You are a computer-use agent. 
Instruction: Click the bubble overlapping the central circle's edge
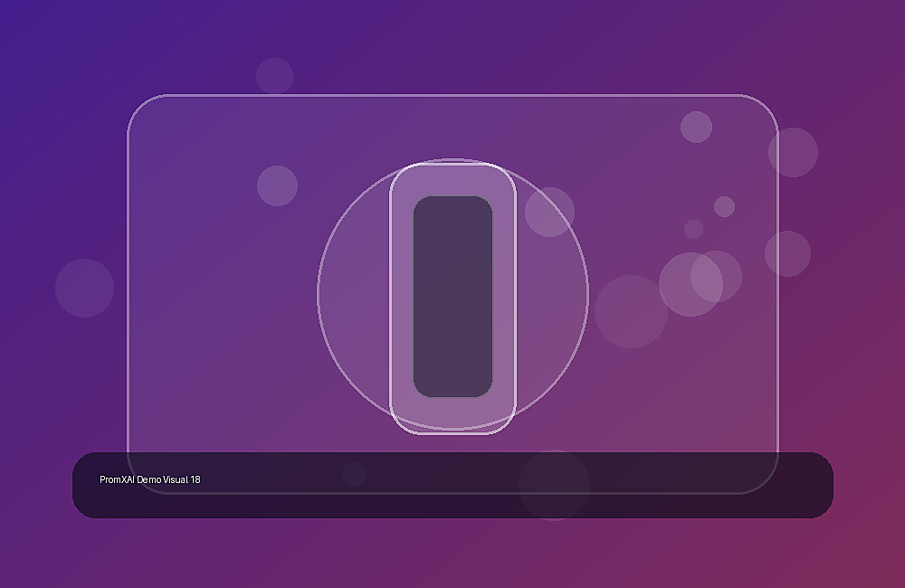(549, 212)
